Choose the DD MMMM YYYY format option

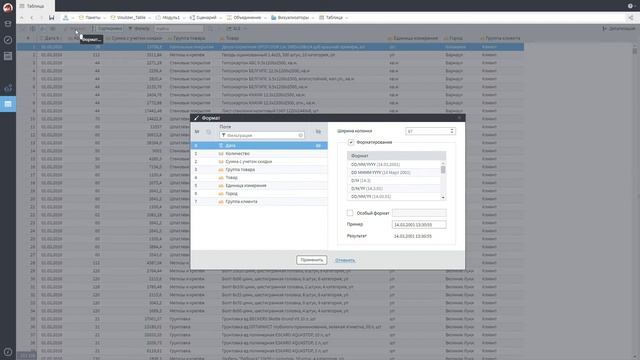[x=394, y=172]
